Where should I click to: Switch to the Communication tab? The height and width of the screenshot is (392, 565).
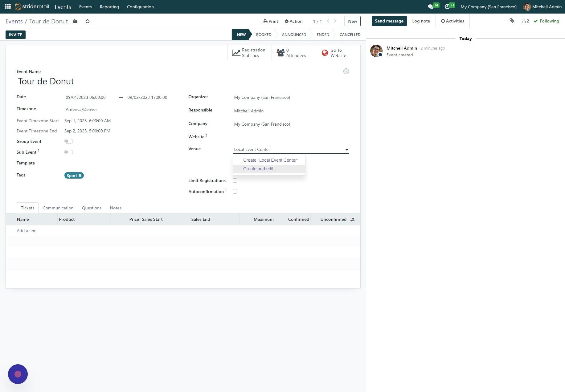[x=58, y=208]
